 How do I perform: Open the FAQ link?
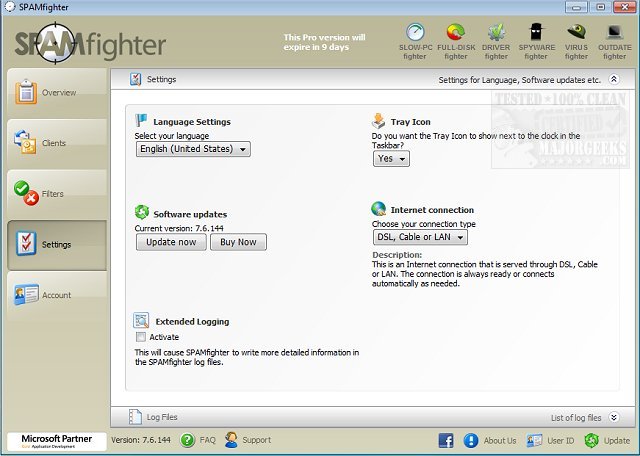click(x=207, y=440)
